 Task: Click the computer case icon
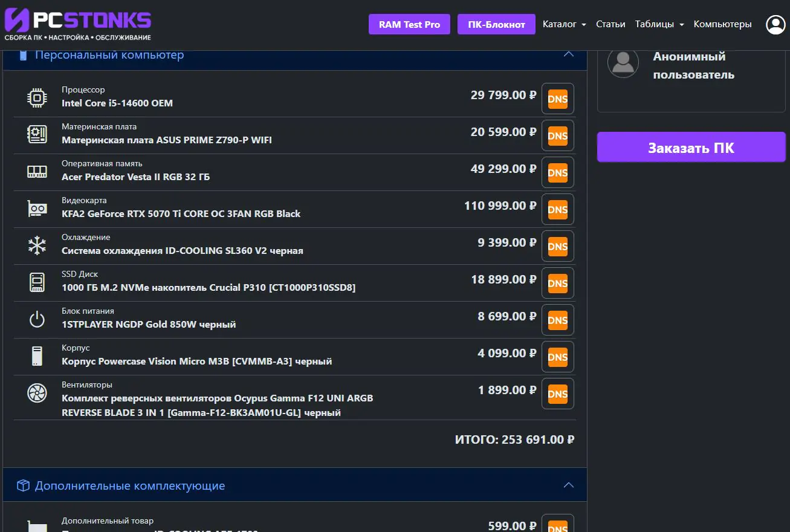pos(37,356)
